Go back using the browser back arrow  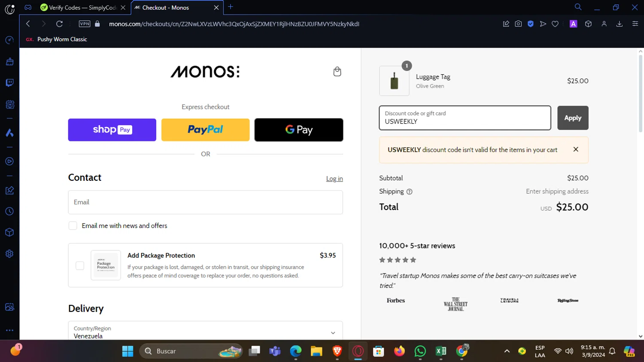coord(28,24)
